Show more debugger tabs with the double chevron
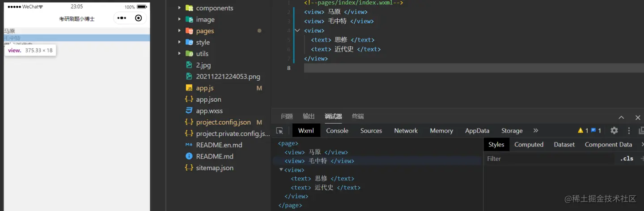The image size is (644, 211). pos(536,130)
